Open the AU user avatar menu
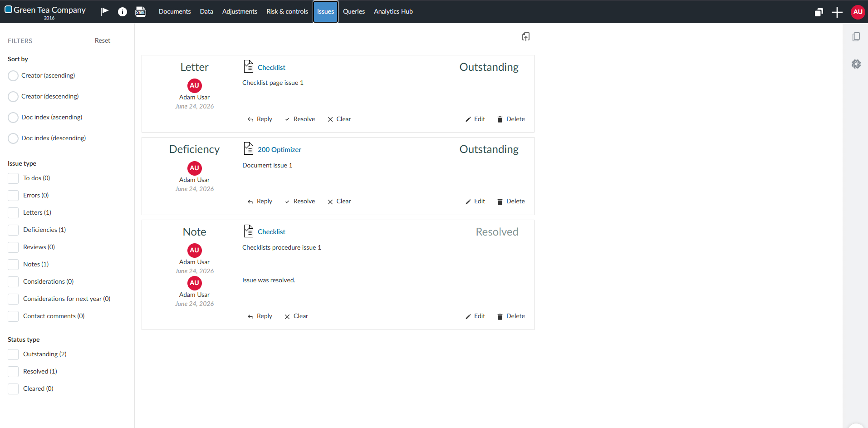868x428 pixels. pyautogui.click(x=858, y=12)
